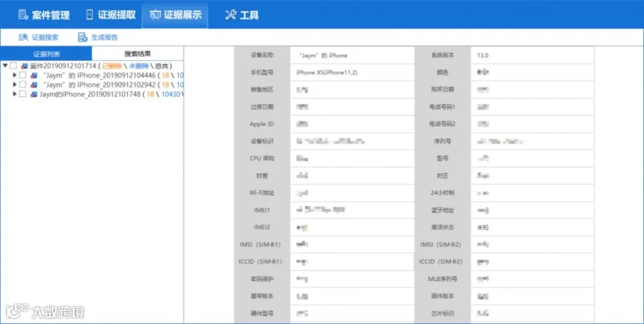Click the 10430 count on Jaym的iPhone row
The image size is (644, 324).
170,94
